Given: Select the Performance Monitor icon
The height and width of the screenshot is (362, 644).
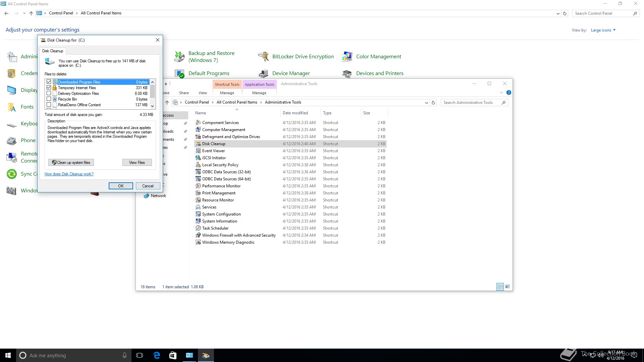Looking at the screenshot, I should pos(198,186).
